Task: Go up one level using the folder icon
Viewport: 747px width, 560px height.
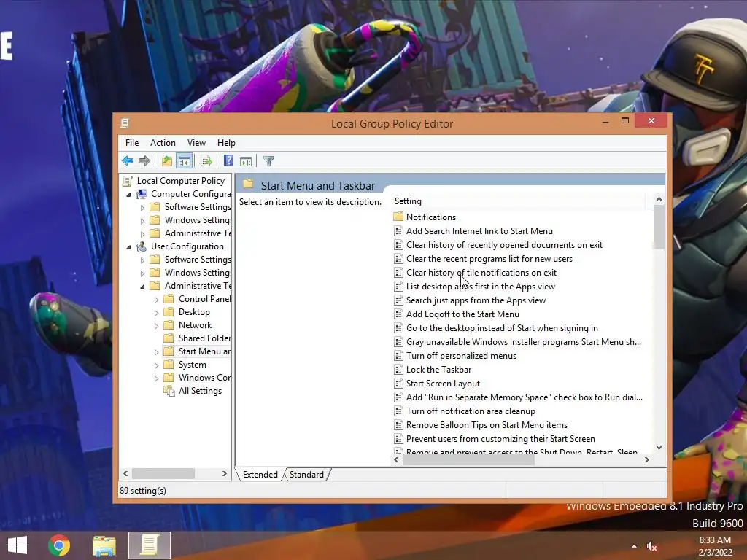Action: coord(167,161)
